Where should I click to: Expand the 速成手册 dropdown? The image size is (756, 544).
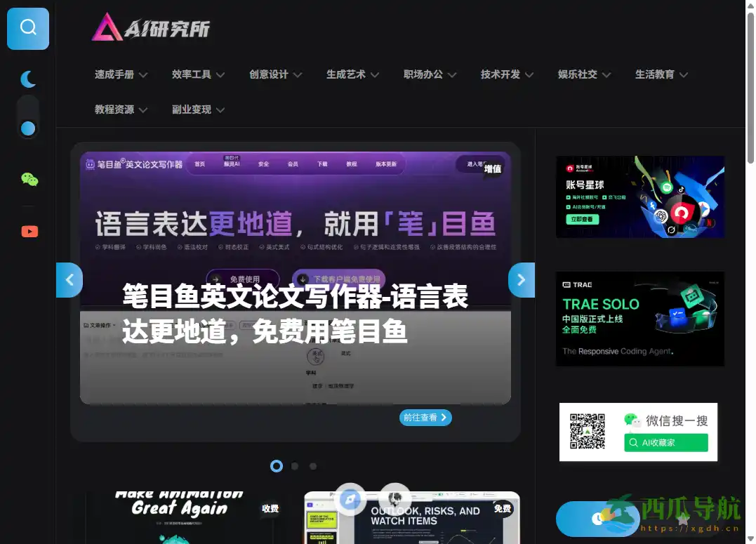[x=114, y=74]
